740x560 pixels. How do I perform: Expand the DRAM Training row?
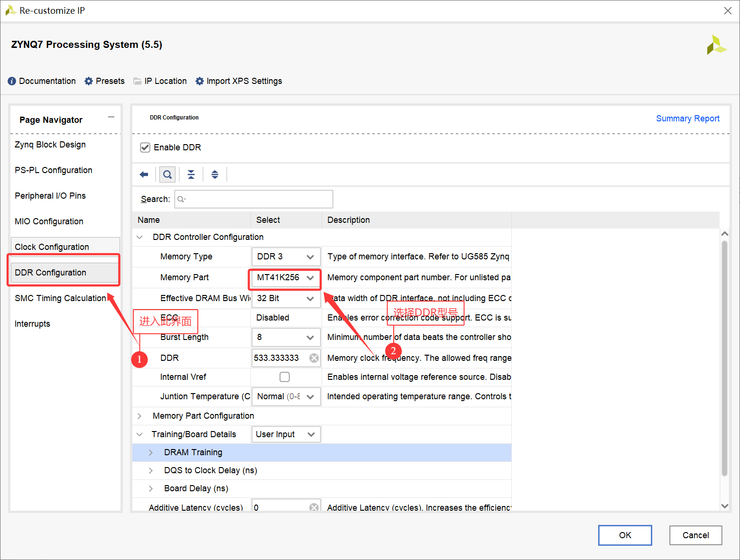pyautogui.click(x=151, y=452)
